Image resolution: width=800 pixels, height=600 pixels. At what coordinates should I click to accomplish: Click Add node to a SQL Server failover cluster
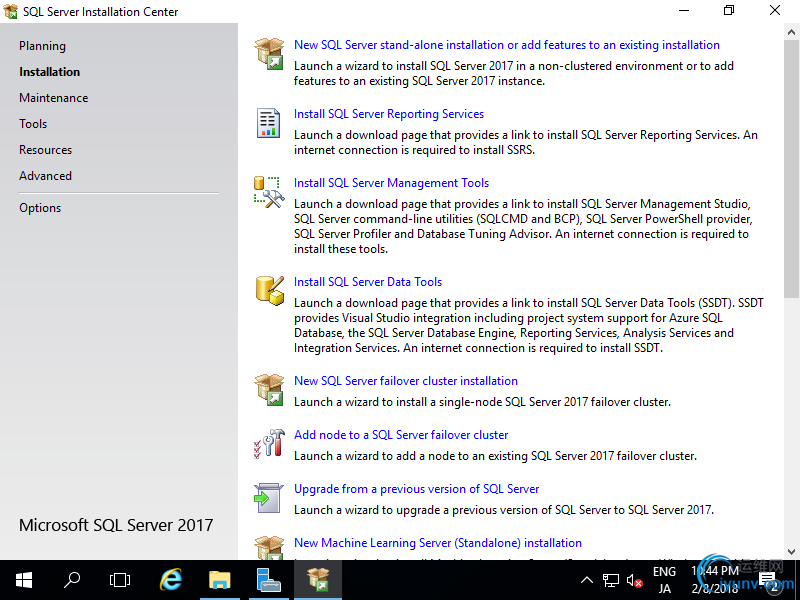[x=401, y=435]
